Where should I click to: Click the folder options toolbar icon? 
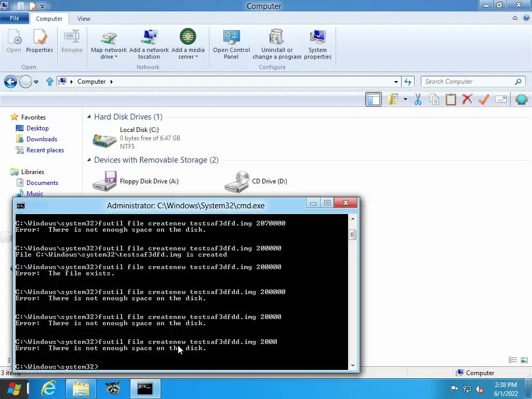pyautogui.click(x=394, y=99)
